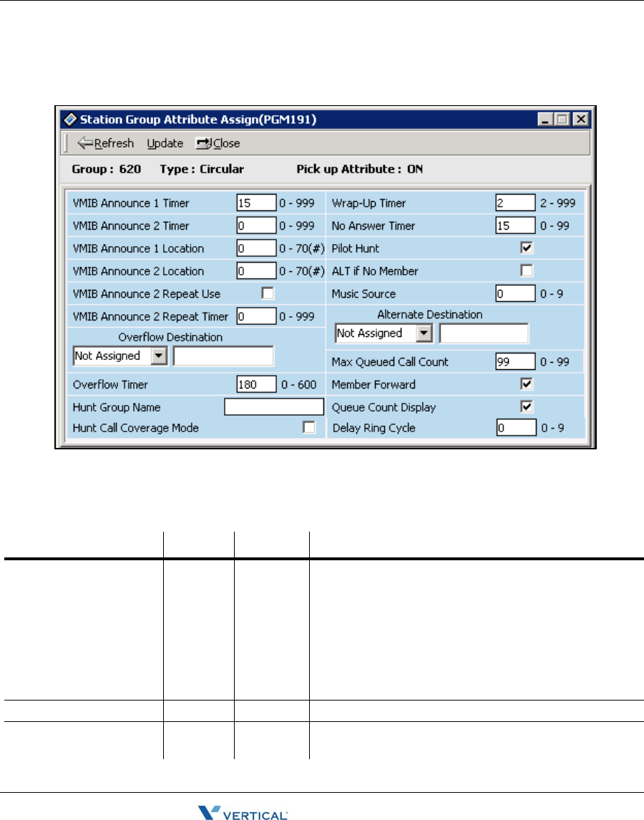Open the Overflow Destination dropdown

[159, 356]
